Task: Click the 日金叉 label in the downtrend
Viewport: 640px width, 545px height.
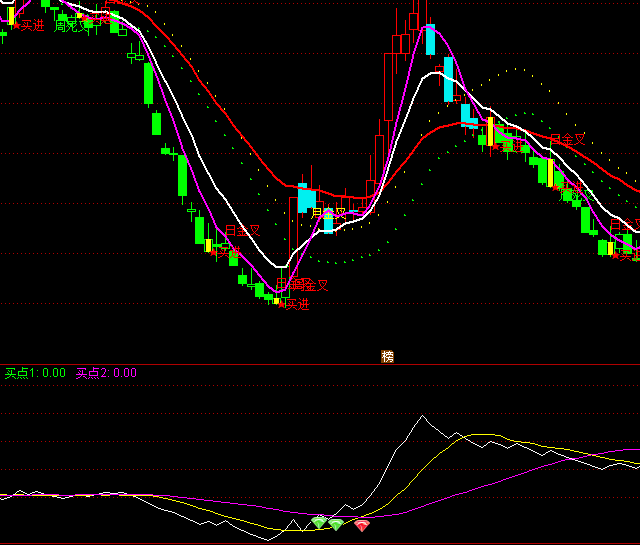Action: click(242, 231)
